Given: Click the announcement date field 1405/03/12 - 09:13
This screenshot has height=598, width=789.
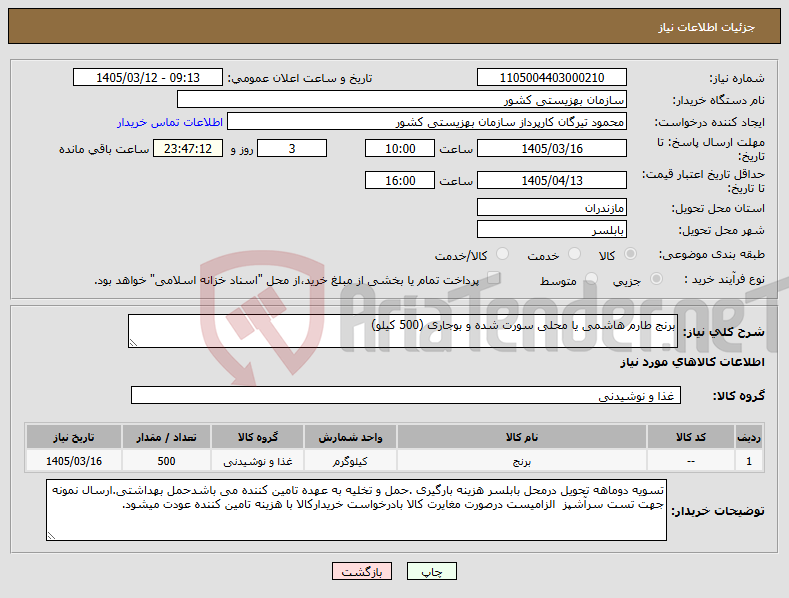Looking at the screenshot, I should tap(147, 78).
